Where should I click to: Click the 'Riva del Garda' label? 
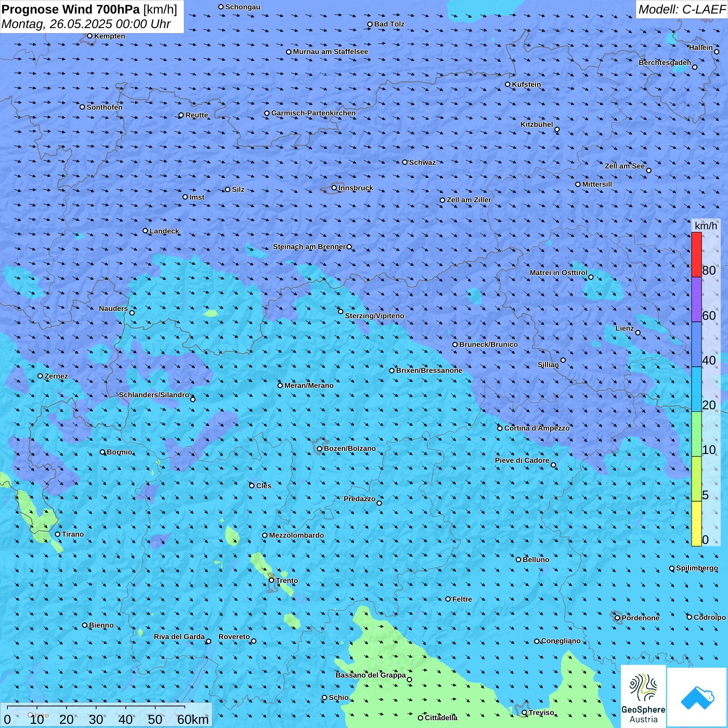click(179, 636)
